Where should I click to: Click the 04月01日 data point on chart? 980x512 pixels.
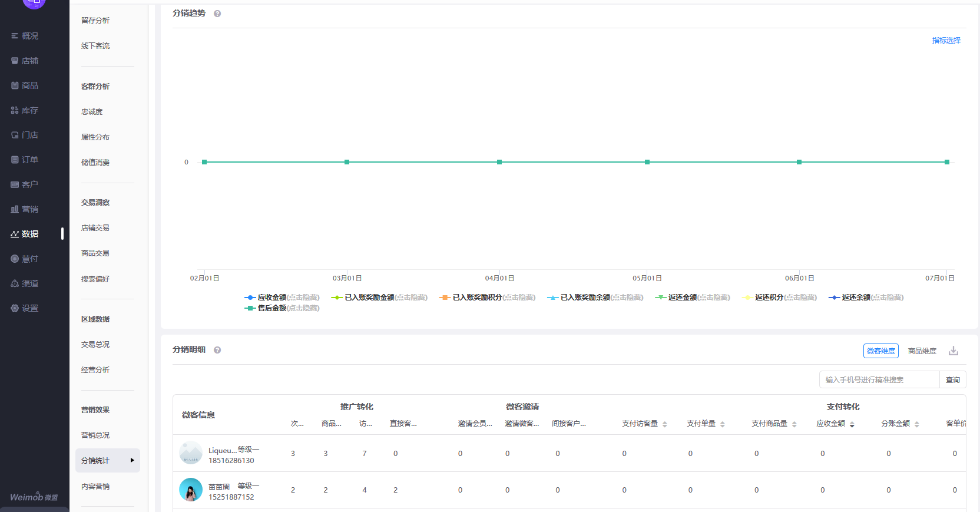click(499, 162)
